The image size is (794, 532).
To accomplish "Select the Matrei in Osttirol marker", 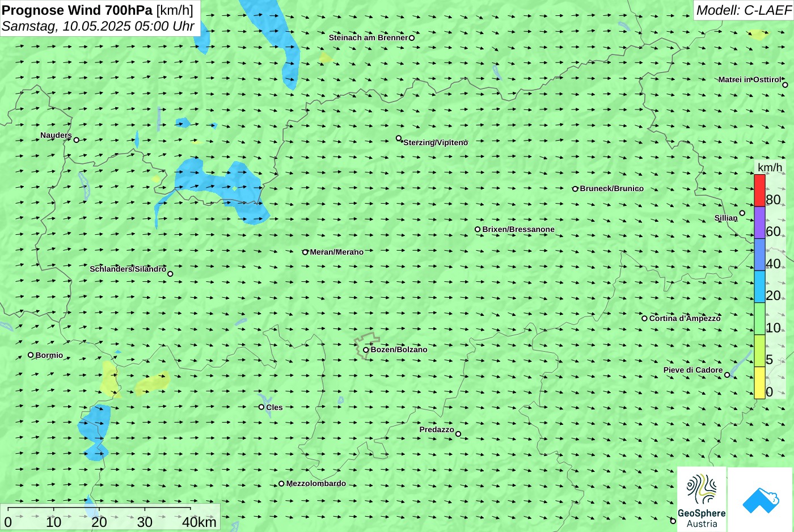I will coord(785,85).
